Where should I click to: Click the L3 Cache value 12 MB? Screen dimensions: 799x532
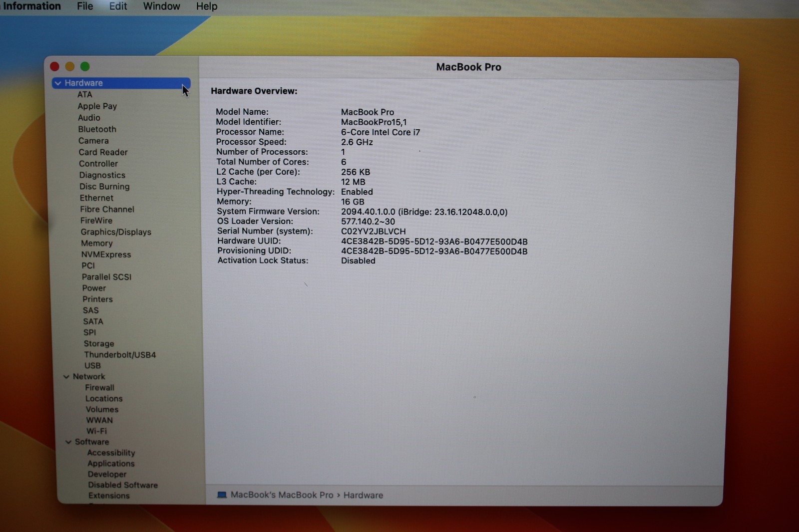pyautogui.click(x=353, y=182)
